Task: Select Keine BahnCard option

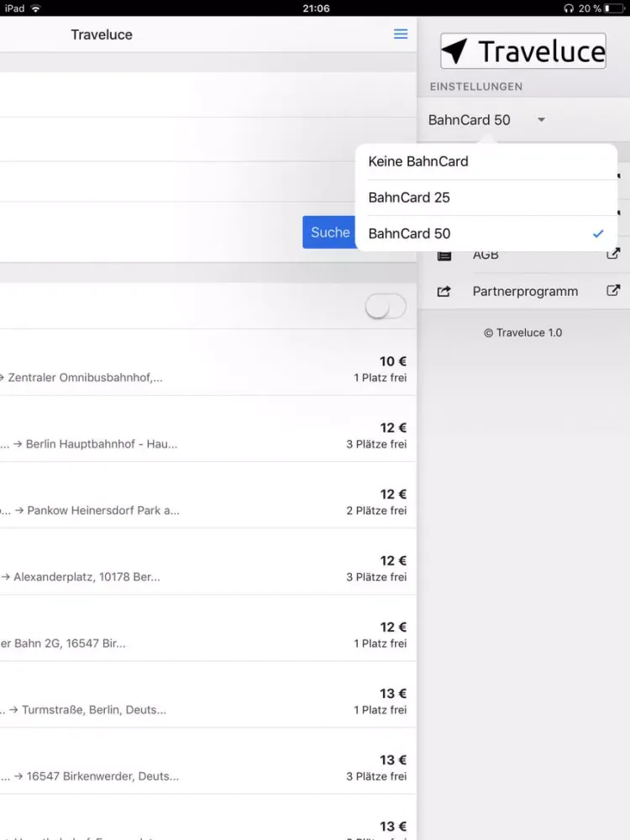Action: (x=486, y=161)
